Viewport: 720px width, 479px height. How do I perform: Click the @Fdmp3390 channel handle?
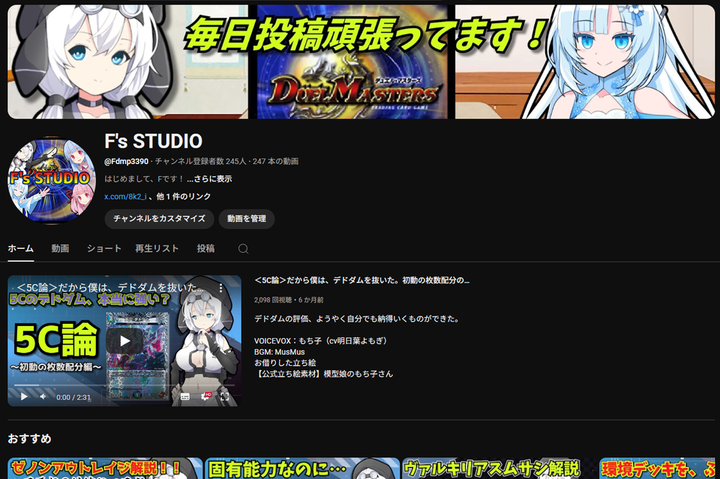tap(126, 161)
